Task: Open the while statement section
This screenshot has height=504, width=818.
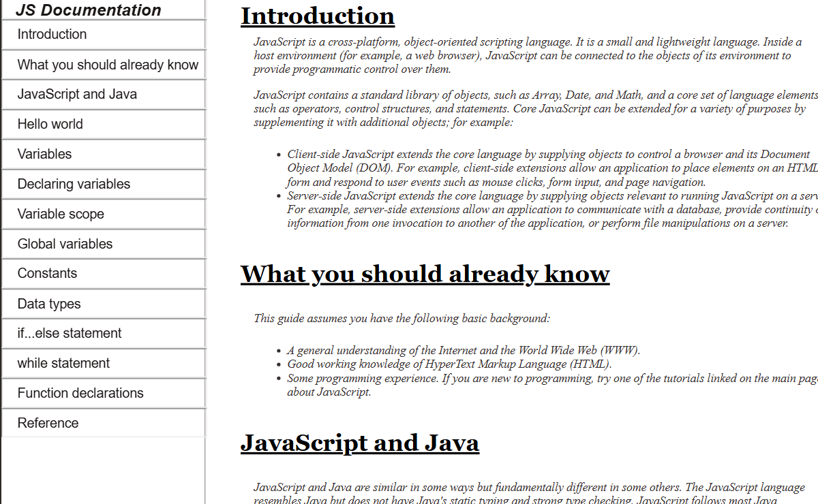Action: [x=64, y=363]
